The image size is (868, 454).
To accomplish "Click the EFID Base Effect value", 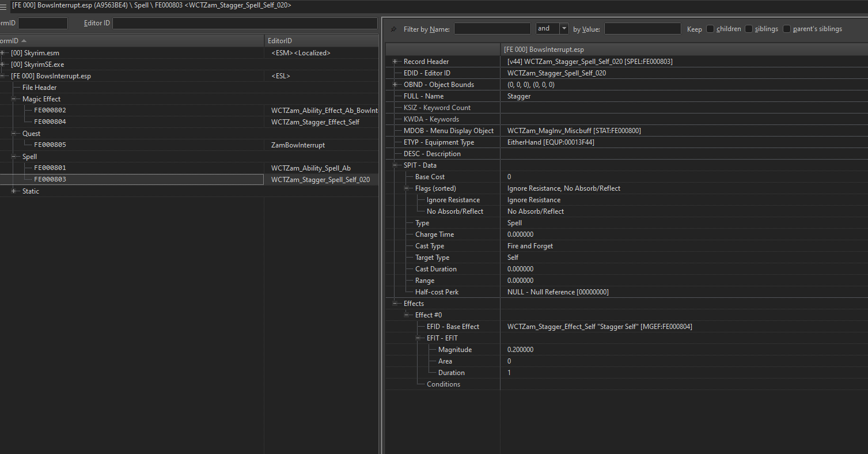I will point(600,327).
